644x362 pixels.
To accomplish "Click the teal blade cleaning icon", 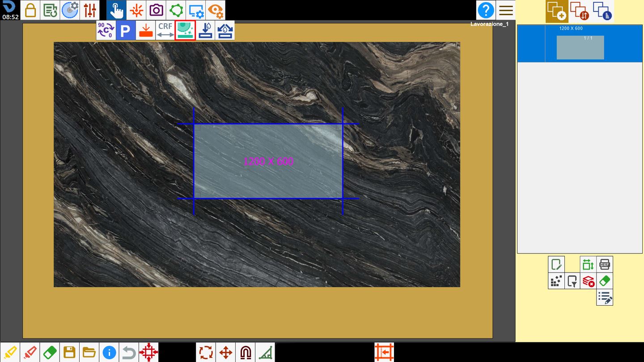I will (x=185, y=30).
